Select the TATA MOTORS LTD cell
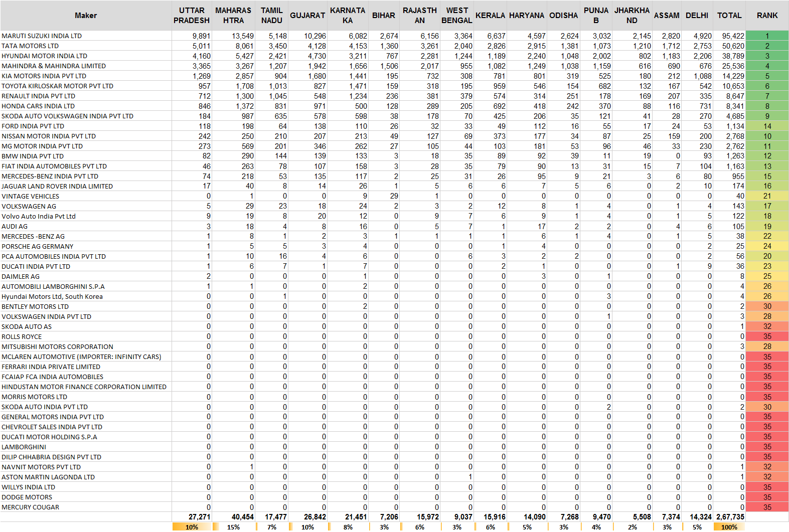The image size is (789, 532). [x=86, y=46]
